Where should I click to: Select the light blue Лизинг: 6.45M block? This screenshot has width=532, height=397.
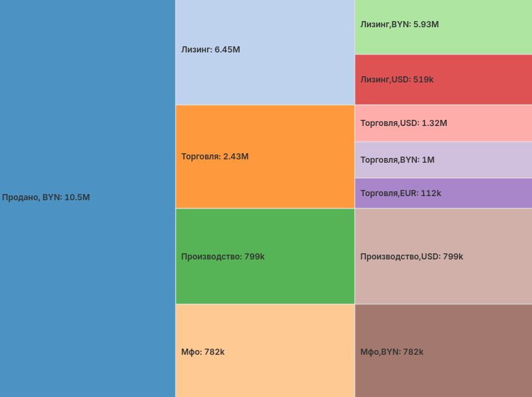(265, 75)
